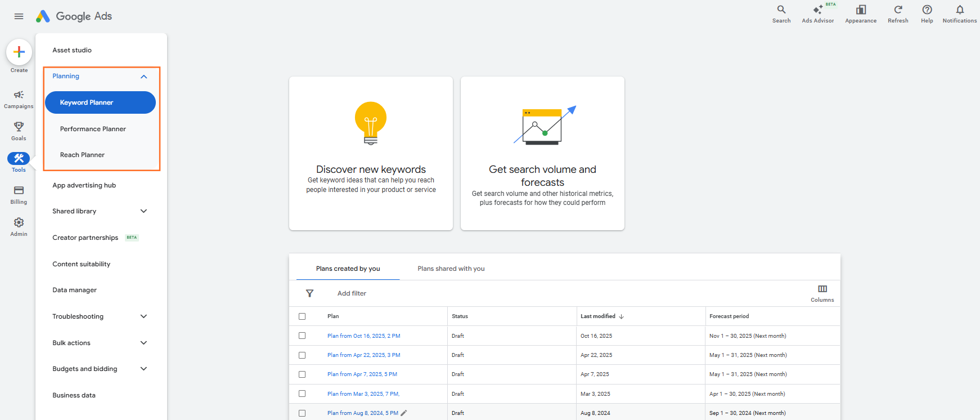Image resolution: width=980 pixels, height=420 pixels.
Task: Sort by the Forecast period column header
Action: click(x=729, y=316)
